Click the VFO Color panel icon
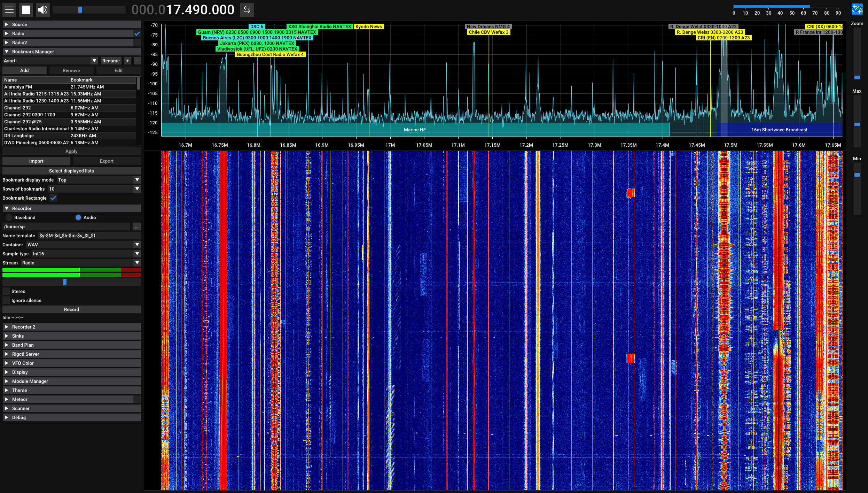Screen dimensions: 868x493 click(7, 363)
